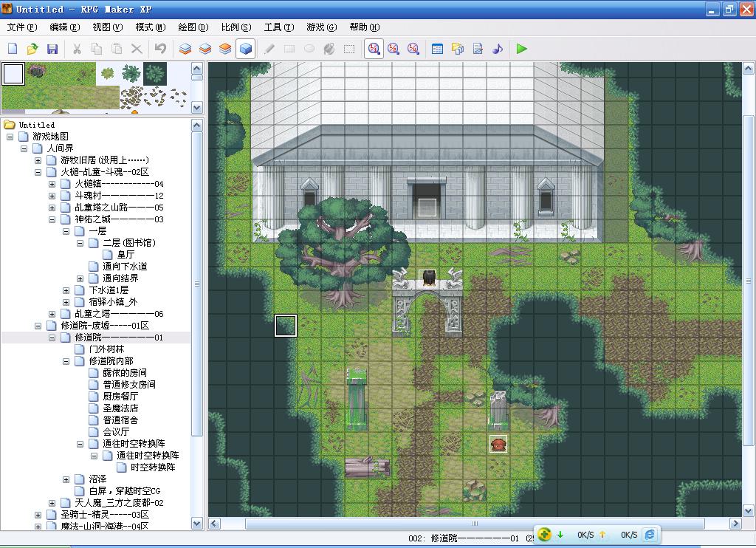Image resolution: width=756 pixels, height=548 pixels.
Task: Select the Flood Fill tool
Action: coord(329,49)
